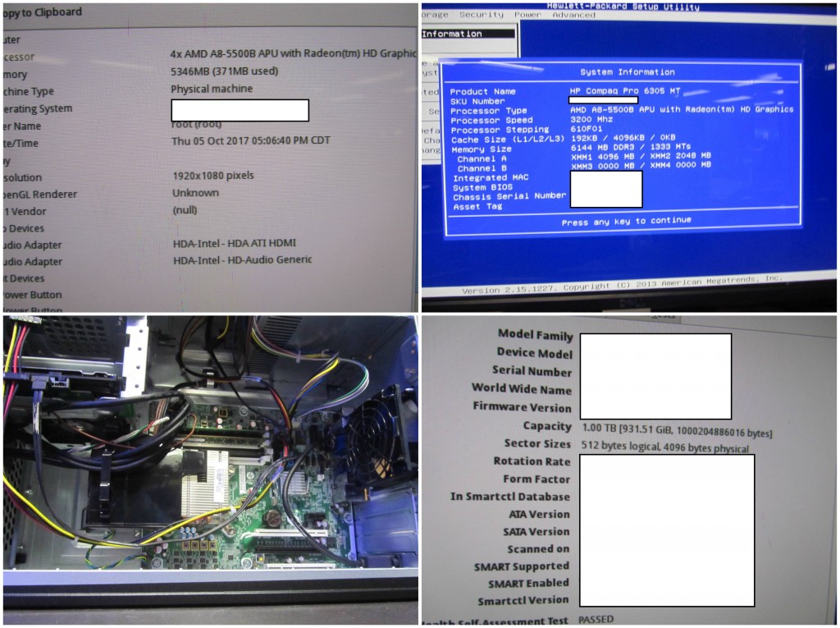Image resolution: width=840 pixels, height=628 pixels.
Task: Click the 'Thu 05 Oct 2017' date value
Action: (251, 140)
